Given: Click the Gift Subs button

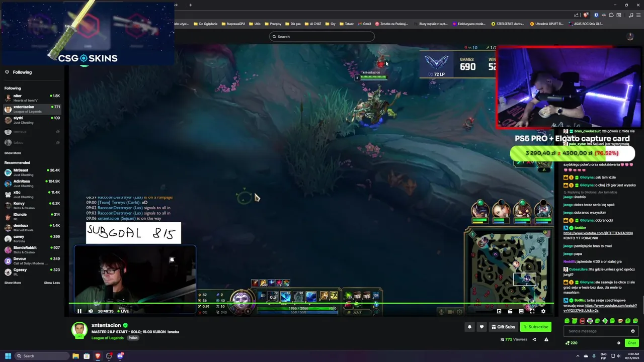Looking at the screenshot, I should pyautogui.click(x=503, y=327).
